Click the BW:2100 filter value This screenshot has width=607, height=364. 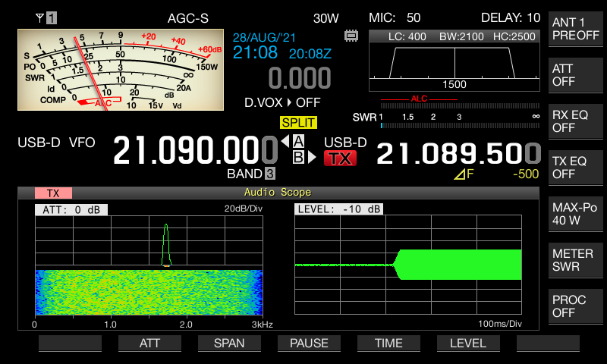tap(461, 36)
